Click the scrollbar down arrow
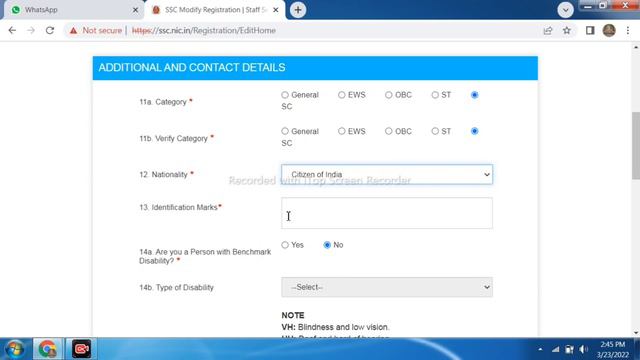640x360 pixels. [x=636, y=333]
